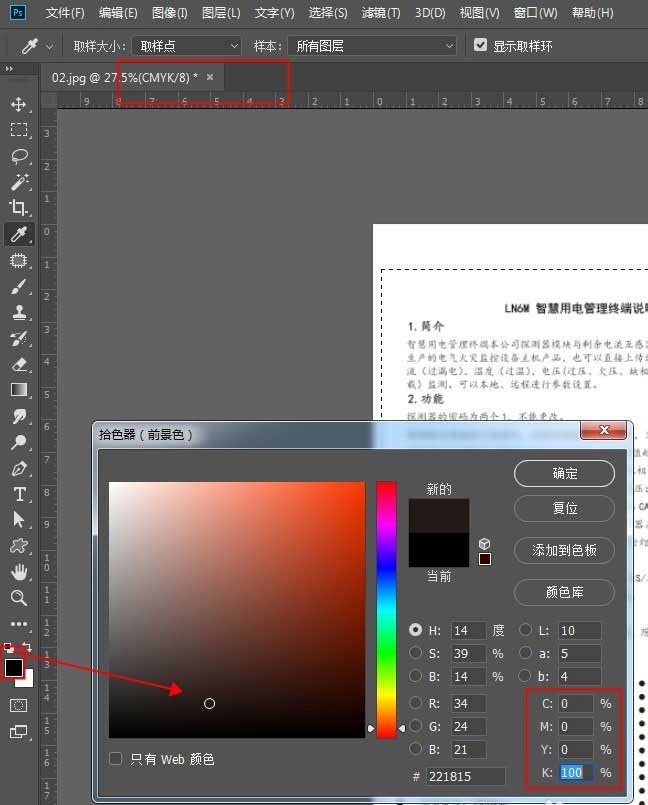Click the 添加到色板 button
648x805 pixels.
(564, 550)
